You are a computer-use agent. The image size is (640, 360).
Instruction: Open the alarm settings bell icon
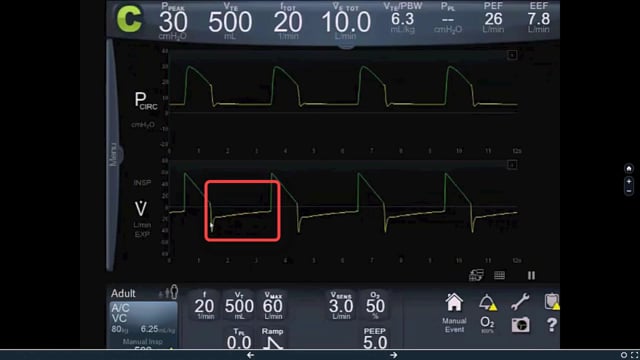point(487,303)
